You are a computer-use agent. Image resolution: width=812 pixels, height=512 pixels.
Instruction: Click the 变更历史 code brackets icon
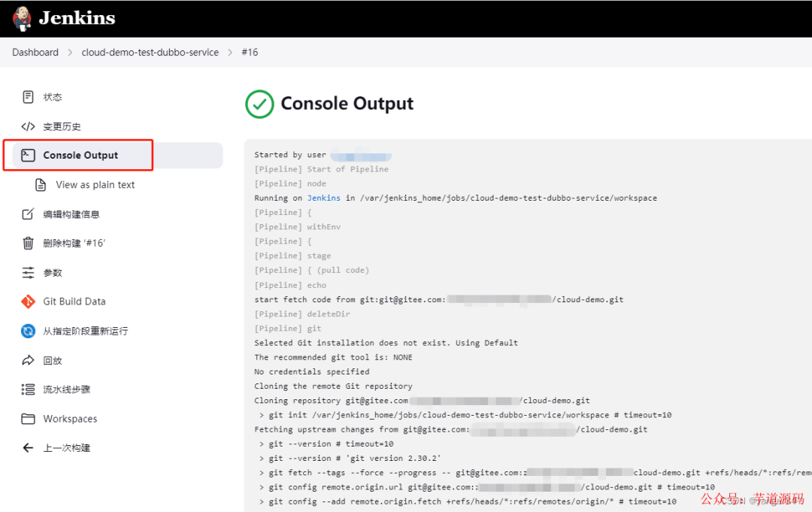click(28, 126)
